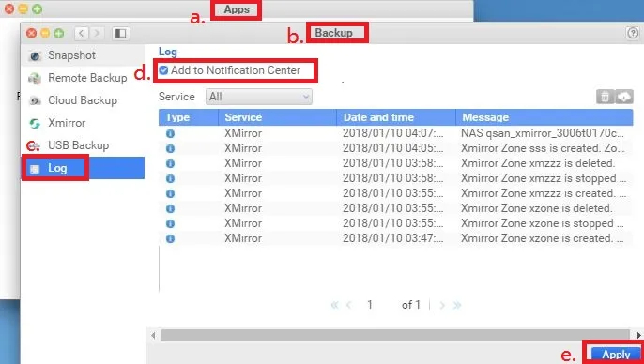Click the scrollbar right arrow
This screenshot has height=364, width=644.
click(x=638, y=335)
